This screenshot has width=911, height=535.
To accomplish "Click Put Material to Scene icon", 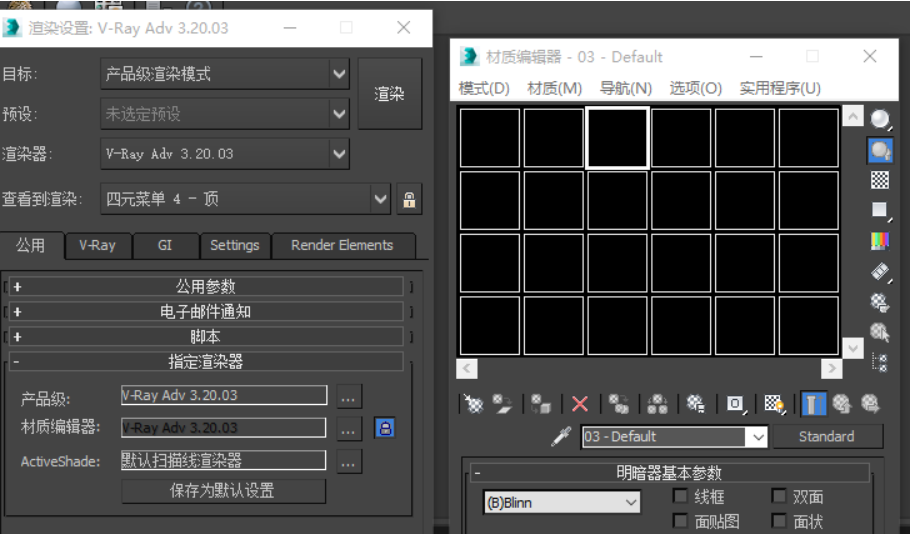I will pyautogui.click(x=502, y=403).
